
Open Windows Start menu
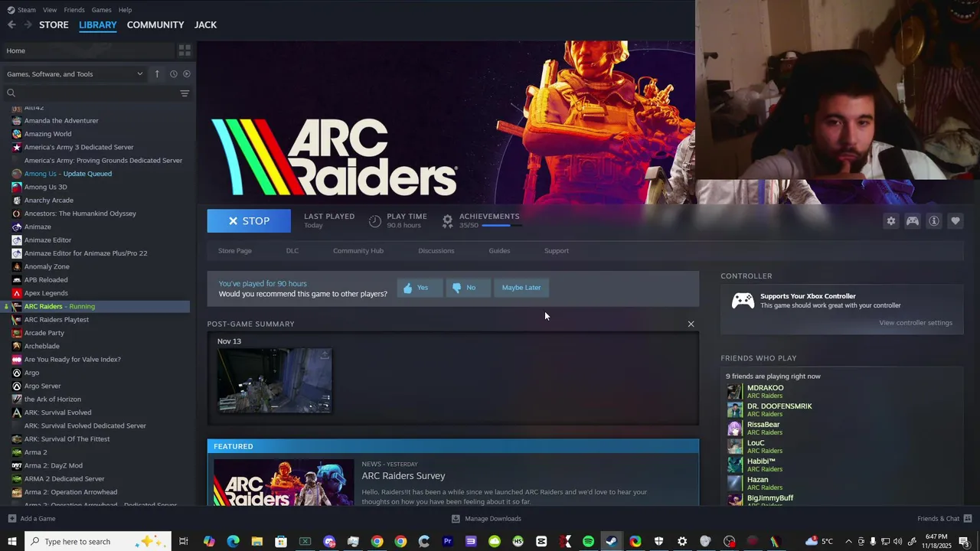tap(11, 542)
